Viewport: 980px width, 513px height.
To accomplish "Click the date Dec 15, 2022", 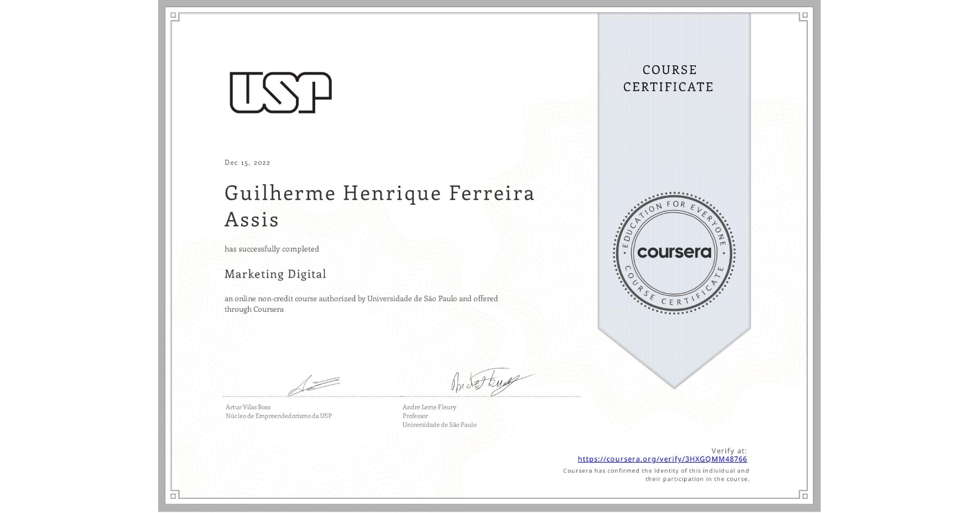I will point(247,162).
